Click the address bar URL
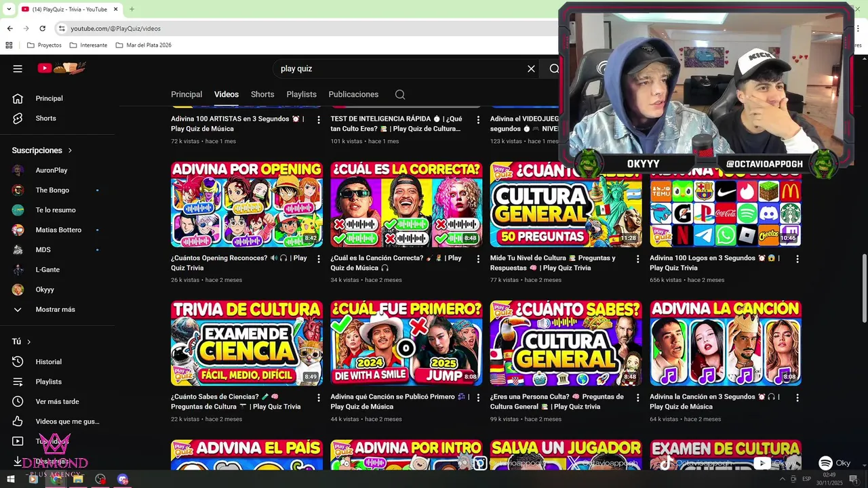868x488 pixels. 116,28
